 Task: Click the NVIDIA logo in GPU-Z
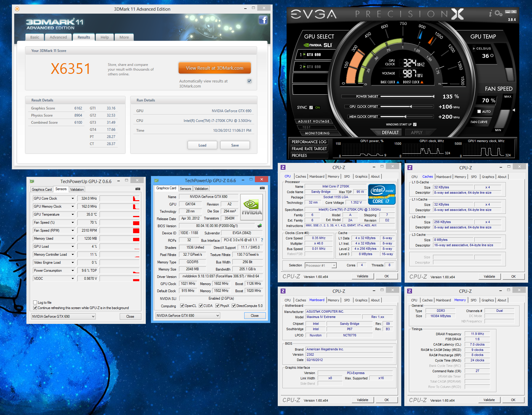252,207
